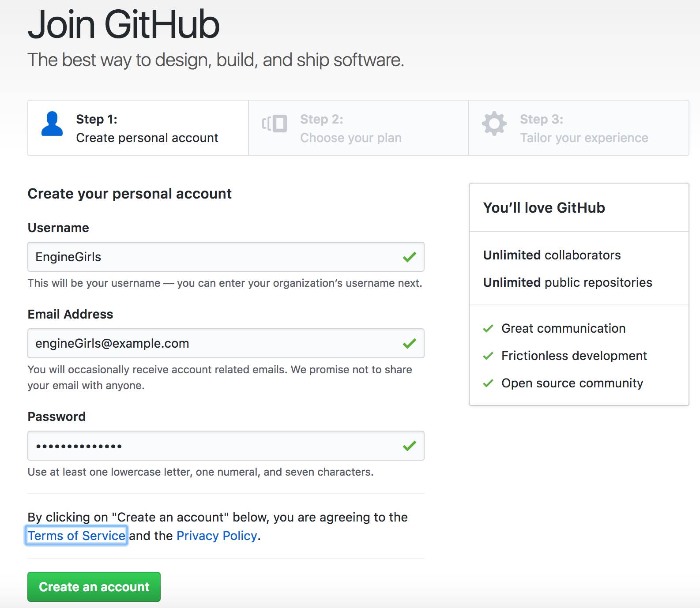Click the plan cards icon in Step 2
Image resolution: width=700 pixels, height=608 pixels.
tap(275, 124)
